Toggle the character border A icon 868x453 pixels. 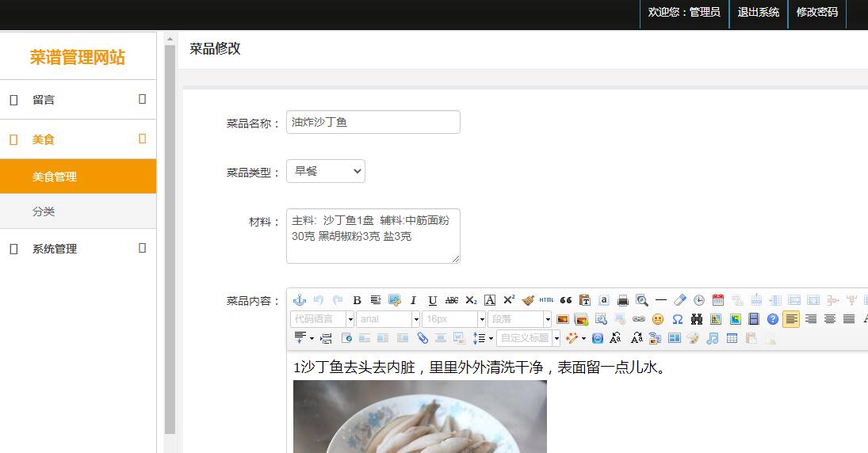[x=490, y=300]
